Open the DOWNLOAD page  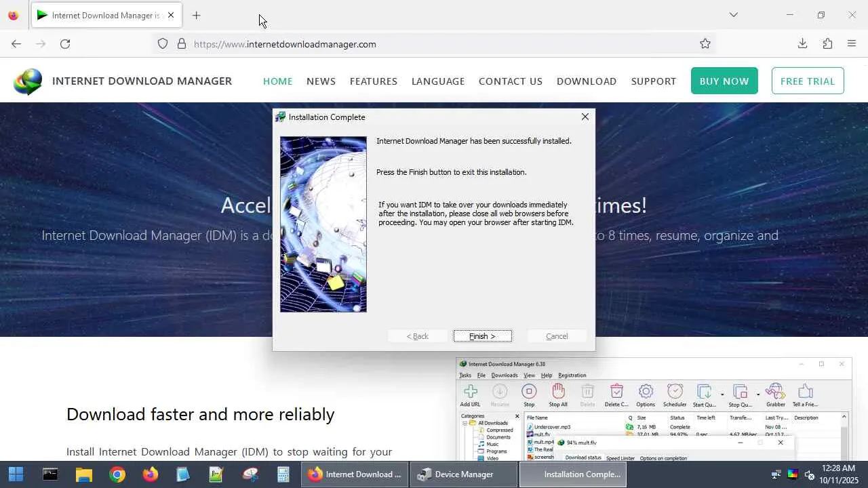587,81
